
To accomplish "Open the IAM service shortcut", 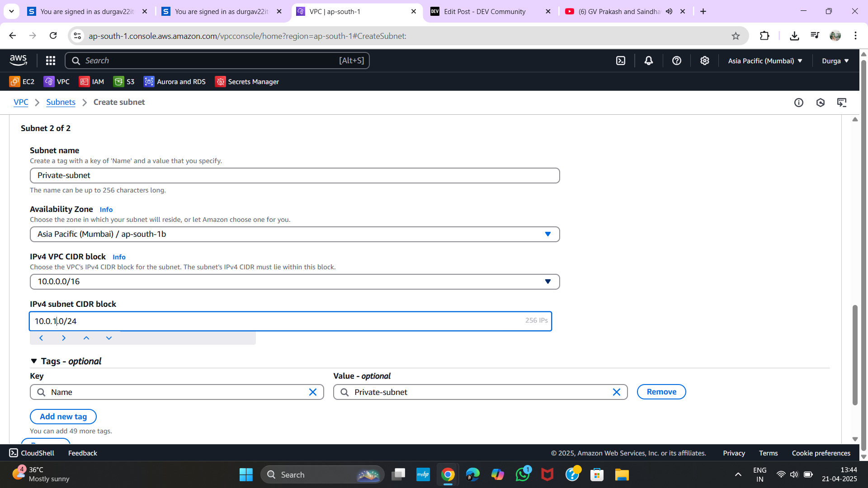I will pyautogui.click(x=92, y=82).
